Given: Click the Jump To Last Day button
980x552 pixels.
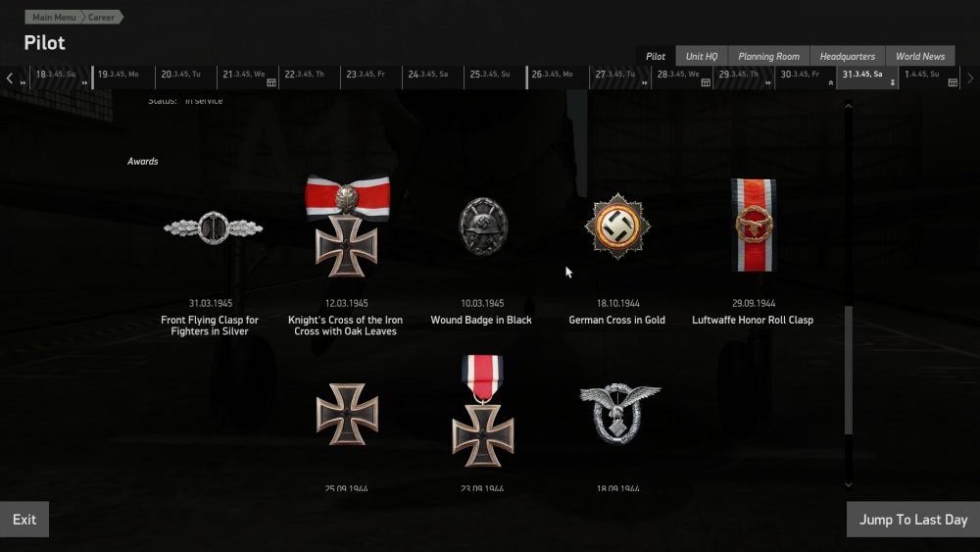Looking at the screenshot, I should pyautogui.click(x=913, y=520).
